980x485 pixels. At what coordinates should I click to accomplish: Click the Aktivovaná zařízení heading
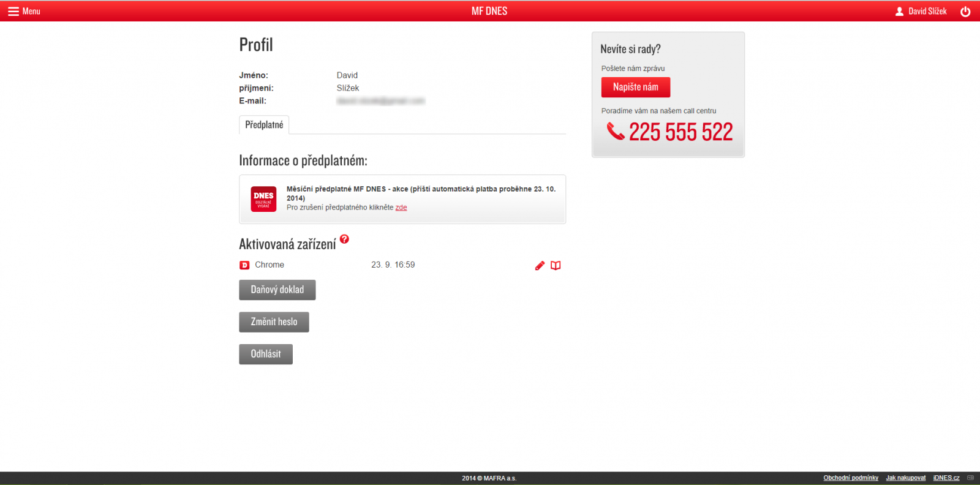tap(287, 244)
